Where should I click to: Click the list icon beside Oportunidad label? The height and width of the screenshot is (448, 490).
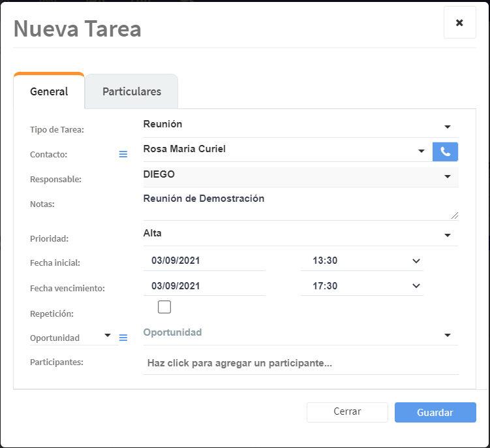tap(123, 338)
